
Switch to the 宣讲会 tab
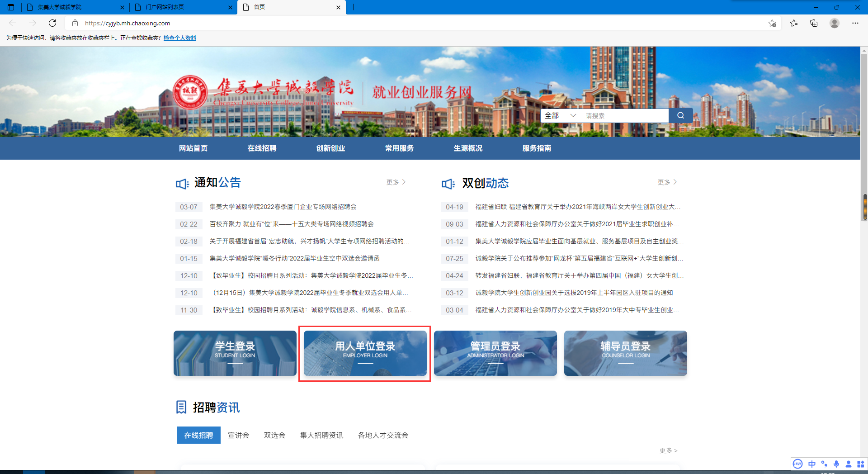(x=238, y=435)
